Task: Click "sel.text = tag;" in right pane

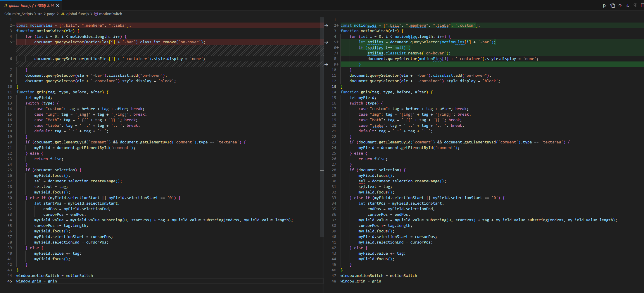Action: (375, 187)
